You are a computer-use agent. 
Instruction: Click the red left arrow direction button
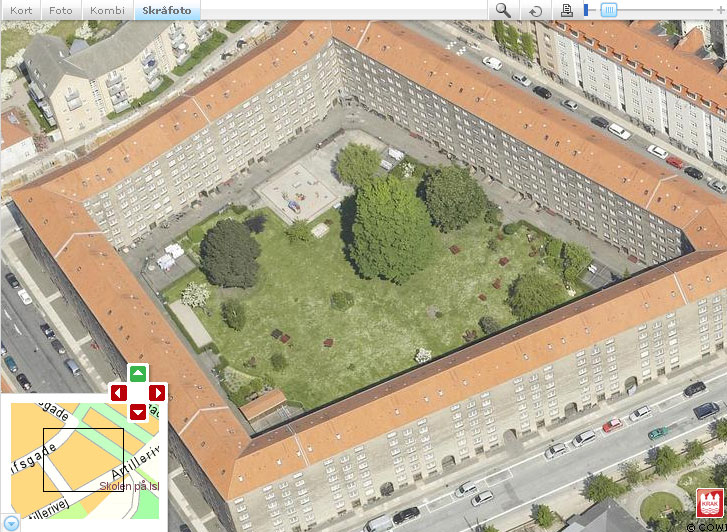119,393
